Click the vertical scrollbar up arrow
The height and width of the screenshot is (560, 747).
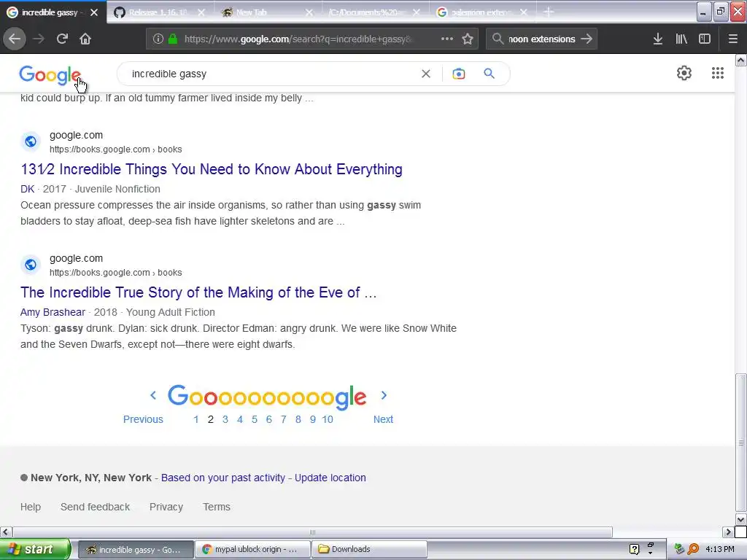pos(741,61)
